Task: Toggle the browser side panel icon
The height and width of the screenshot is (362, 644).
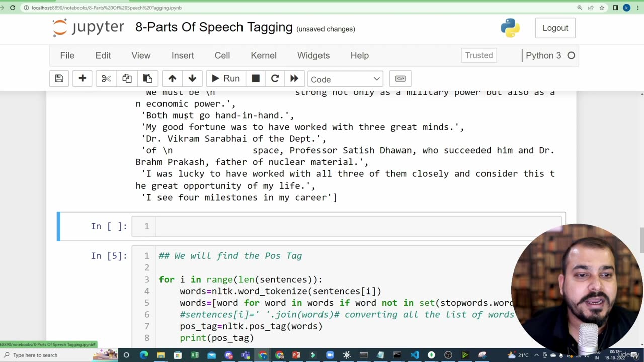Action: click(615, 8)
